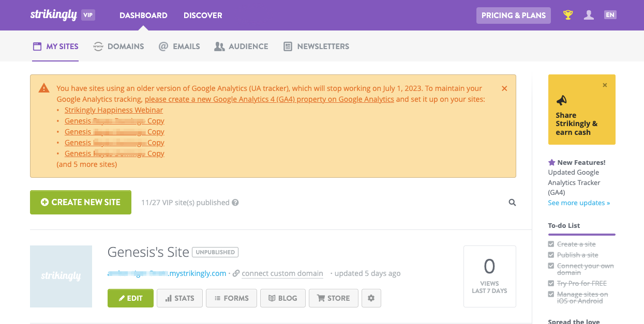The height and width of the screenshot is (324, 644).
Task: Click connect custom domain link
Action: coord(282,273)
